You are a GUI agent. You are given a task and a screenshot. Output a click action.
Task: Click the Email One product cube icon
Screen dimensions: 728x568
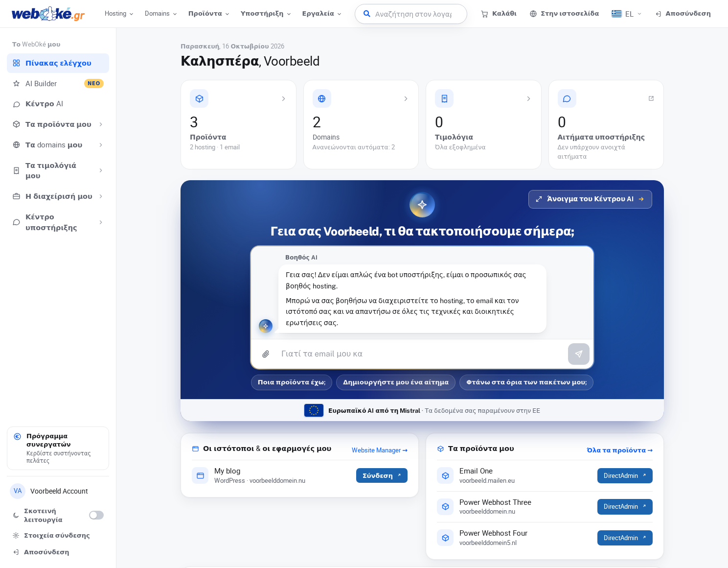pyautogui.click(x=445, y=475)
